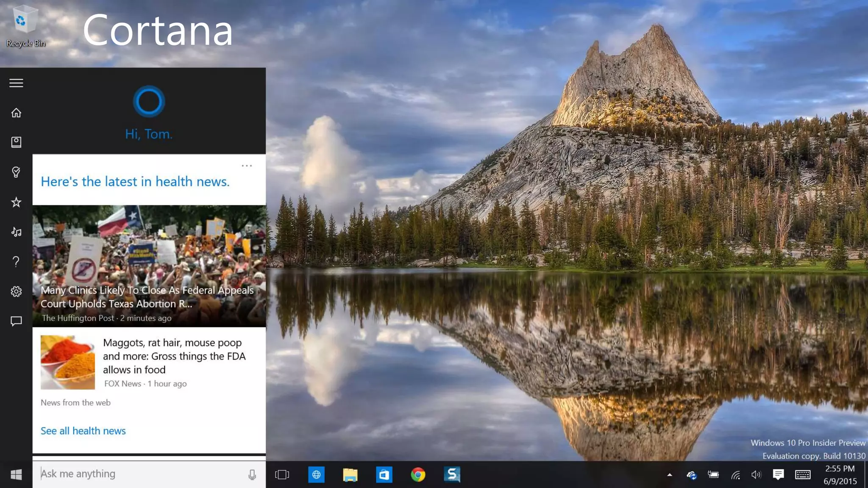
Task: Open Places star icon in sidebar
Action: pos(16,202)
